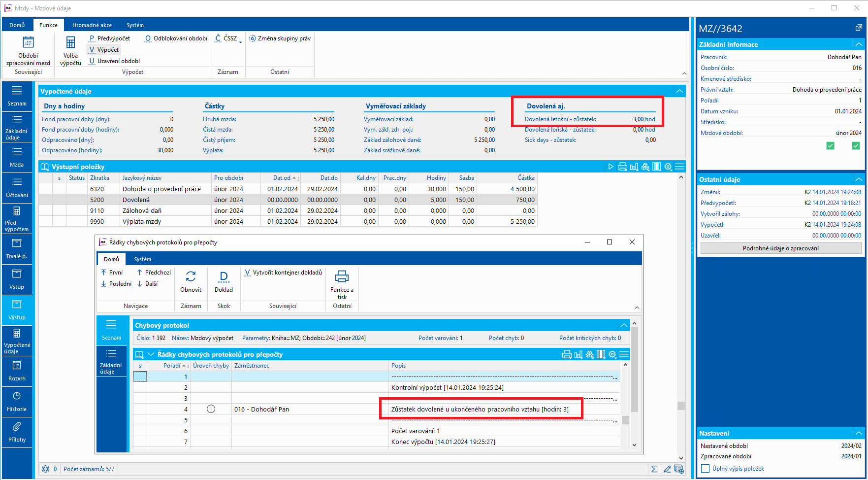Click Obnovit refresh icon in protocol dialog
Viewport: 868px width, 480px height.
pos(191,276)
